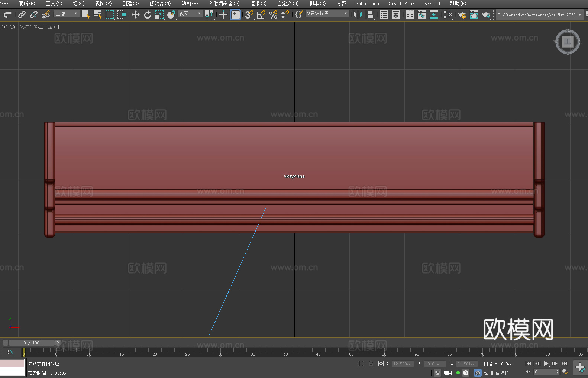The height and width of the screenshot is (378, 588).
Task: Click the X coordinate field
Action: [x=403, y=364]
